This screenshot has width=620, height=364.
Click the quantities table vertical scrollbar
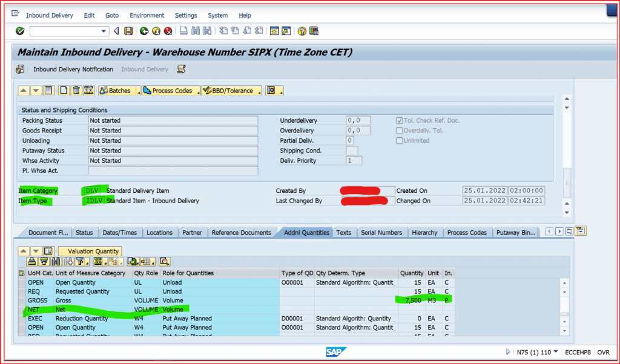(565, 307)
